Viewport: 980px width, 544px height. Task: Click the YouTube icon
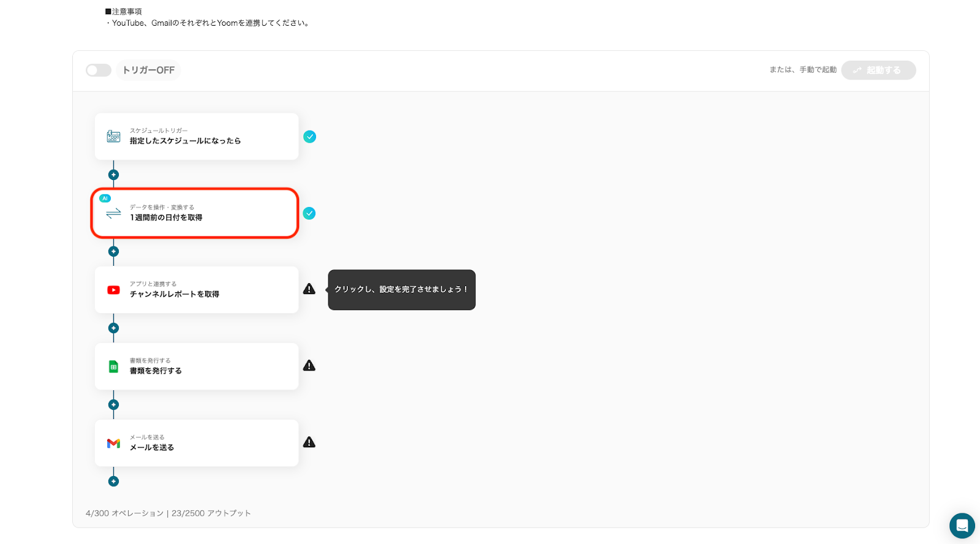point(114,290)
